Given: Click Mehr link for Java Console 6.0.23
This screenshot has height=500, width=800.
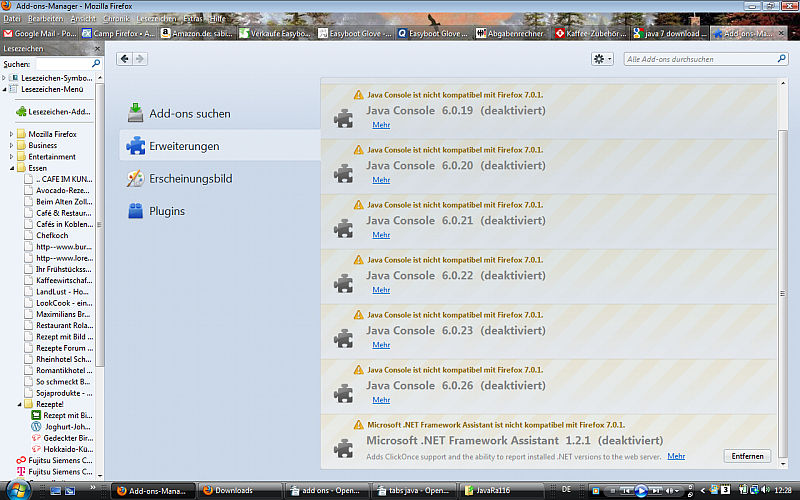Looking at the screenshot, I should coord(381,345).
